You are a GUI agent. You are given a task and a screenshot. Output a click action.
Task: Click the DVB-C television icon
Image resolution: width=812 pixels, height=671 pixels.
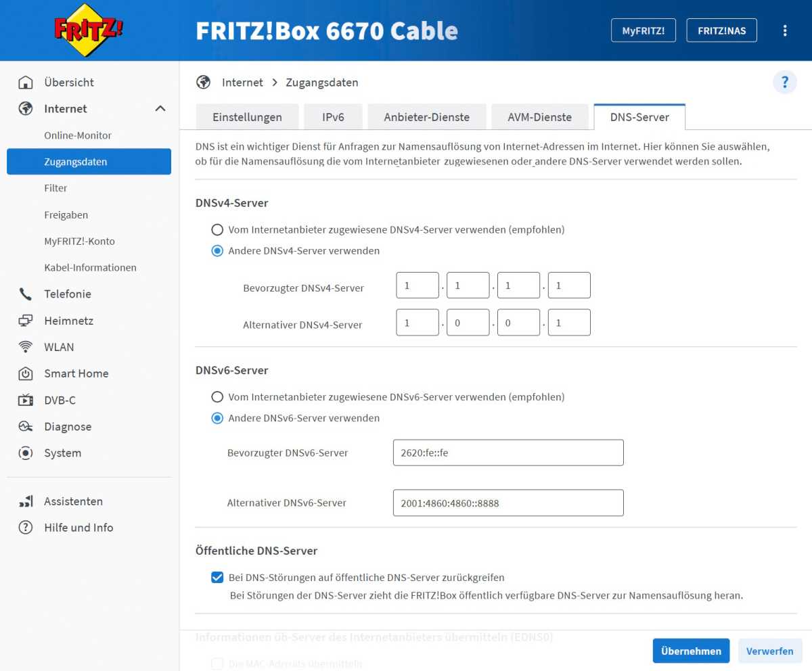pos(26,400)
